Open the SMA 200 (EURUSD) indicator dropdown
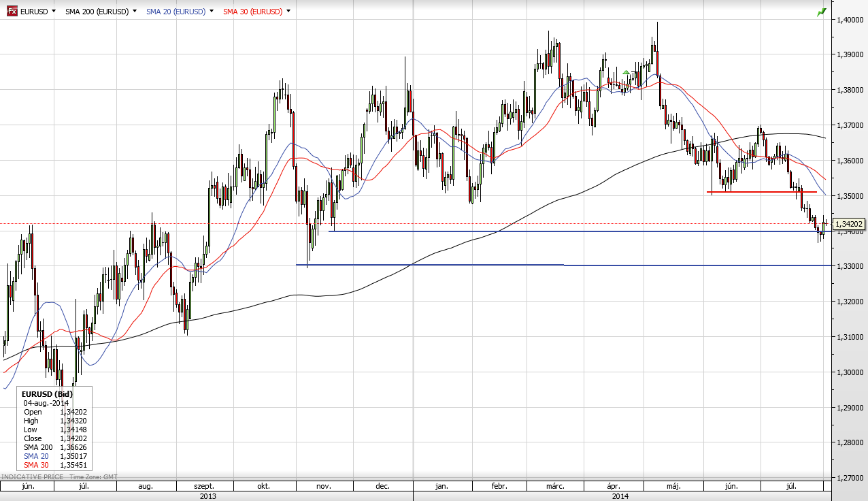This screenshot has height=501, width=868. point(135,12)
